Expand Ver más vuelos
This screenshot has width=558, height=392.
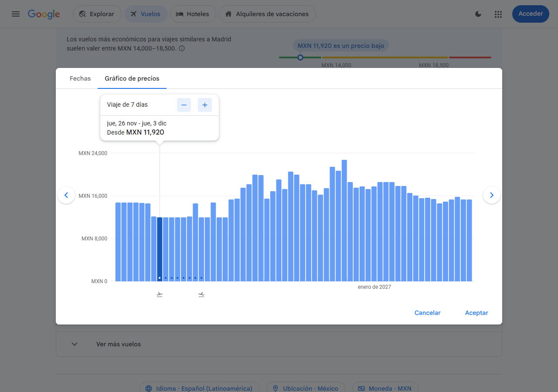click(279, 344)
